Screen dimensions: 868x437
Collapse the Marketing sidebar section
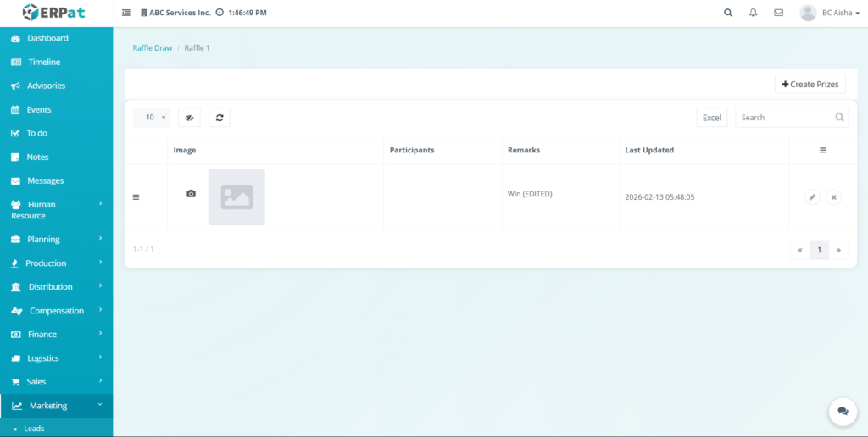[56, 406]
